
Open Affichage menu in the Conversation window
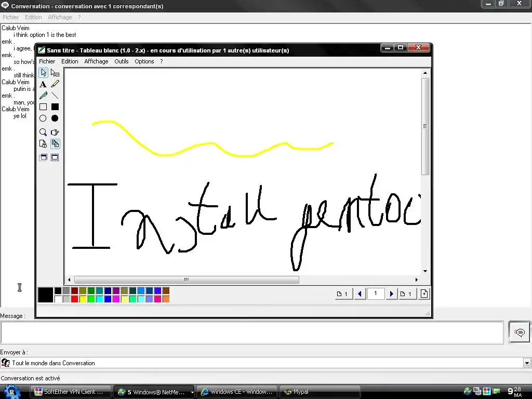click(x=60, y=17)
